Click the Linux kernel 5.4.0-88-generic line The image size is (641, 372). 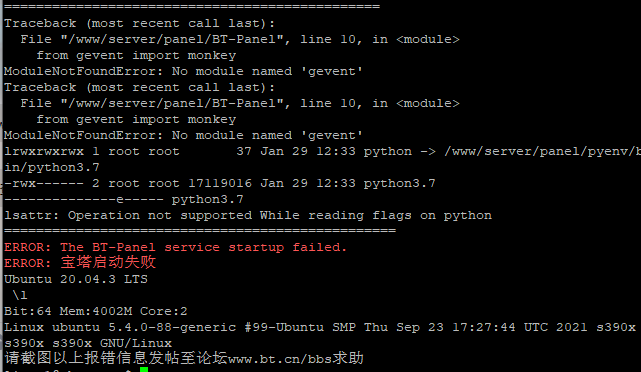[x=320, y=327]
